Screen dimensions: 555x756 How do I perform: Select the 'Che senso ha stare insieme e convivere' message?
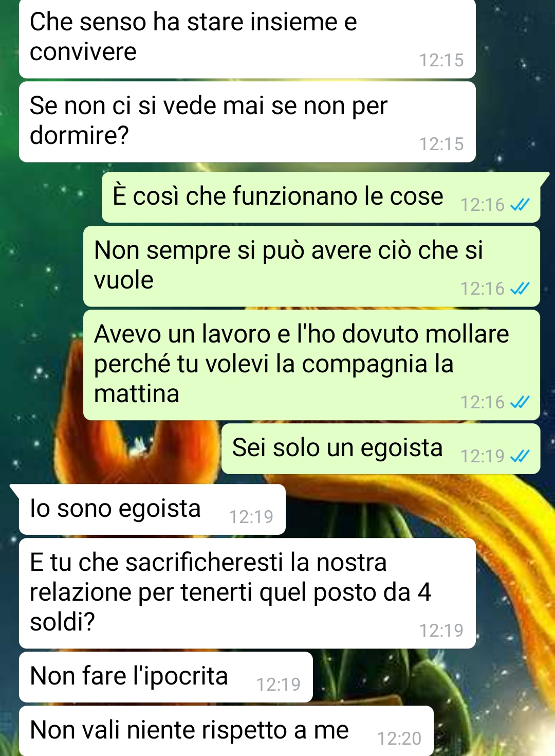coord(247,38)
